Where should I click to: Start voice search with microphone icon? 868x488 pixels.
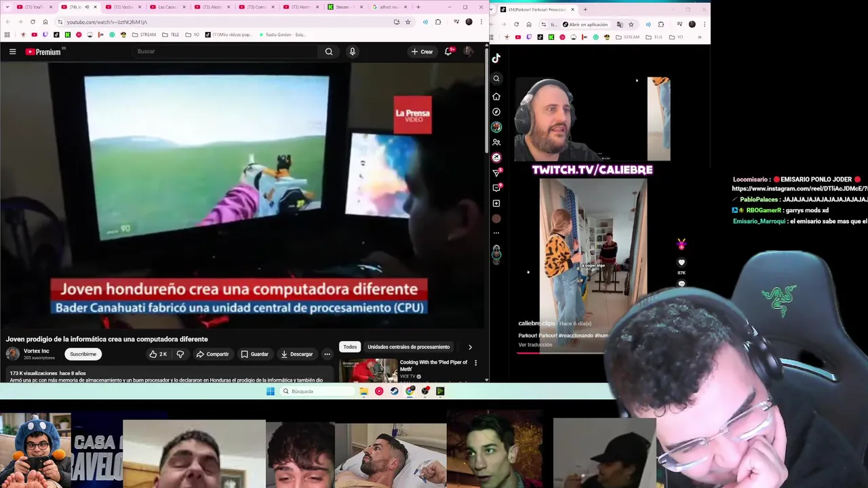(352, 52)
